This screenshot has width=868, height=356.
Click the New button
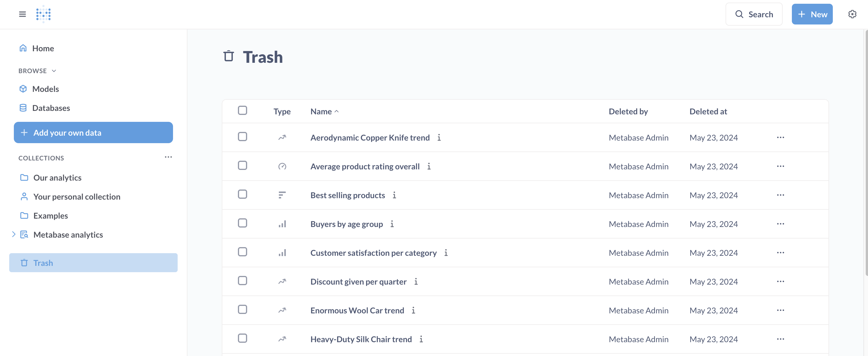[x=812, y=14]
